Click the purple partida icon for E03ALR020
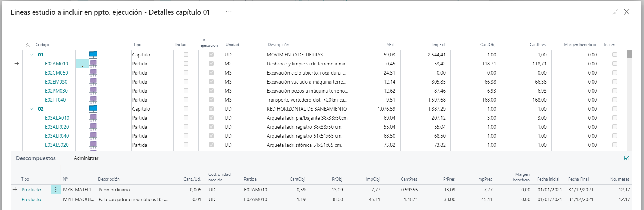644x210 pixels. [93, 127]
